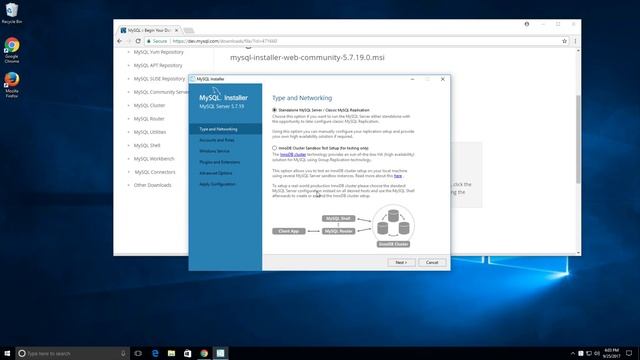Viewport: 640px width, 360px height.
Task: Reload the page in Chrome
Action: coord(138,41)
